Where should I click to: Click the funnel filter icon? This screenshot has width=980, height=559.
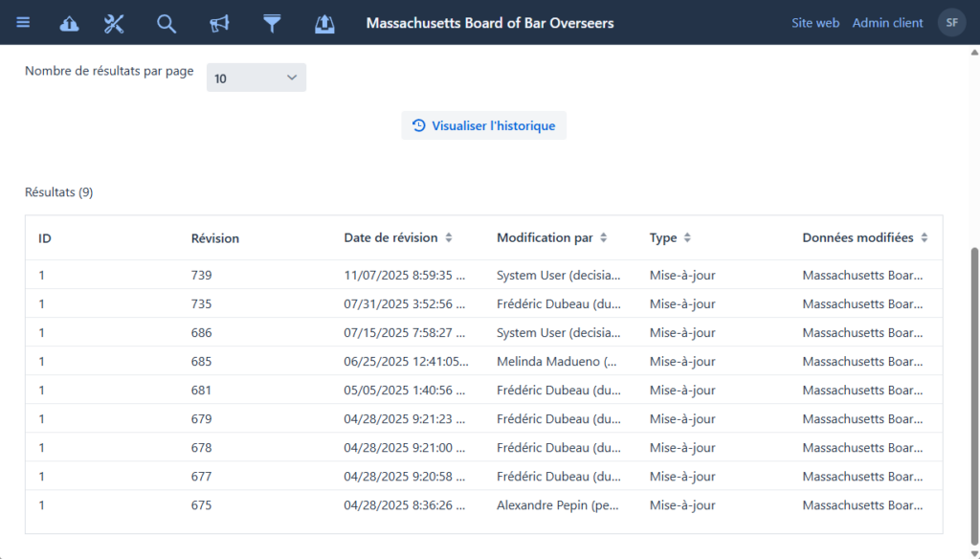click(272, 24)
